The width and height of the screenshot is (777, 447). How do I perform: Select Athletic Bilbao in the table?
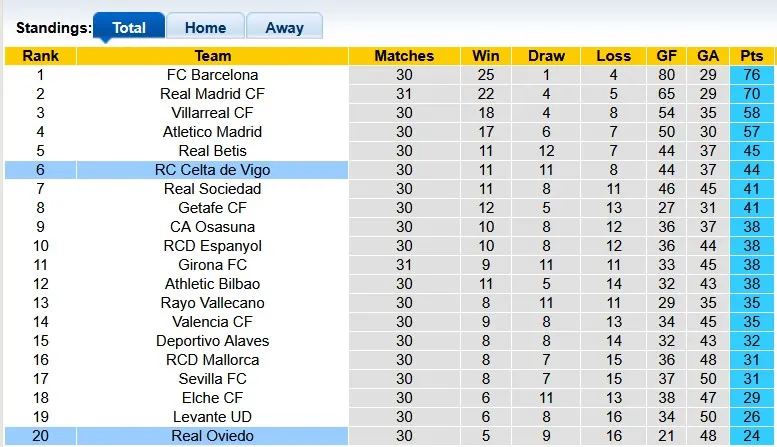[212, 284]
